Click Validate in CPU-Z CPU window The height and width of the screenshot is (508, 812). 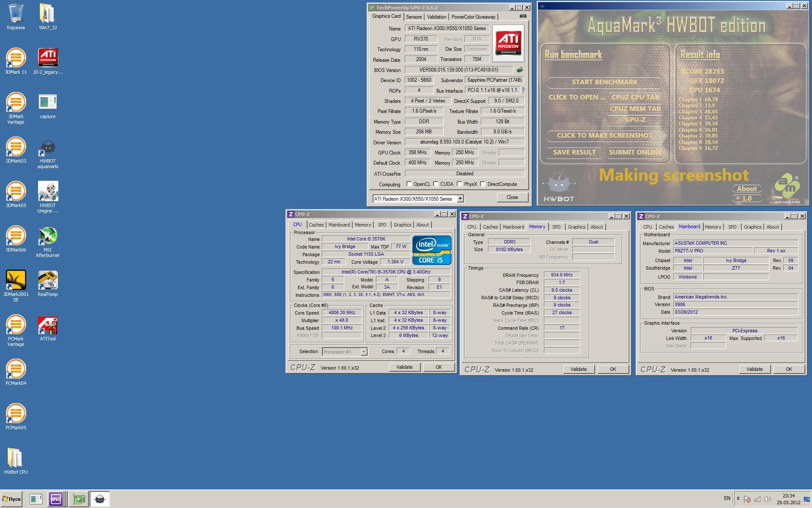[x=404, y=367]
